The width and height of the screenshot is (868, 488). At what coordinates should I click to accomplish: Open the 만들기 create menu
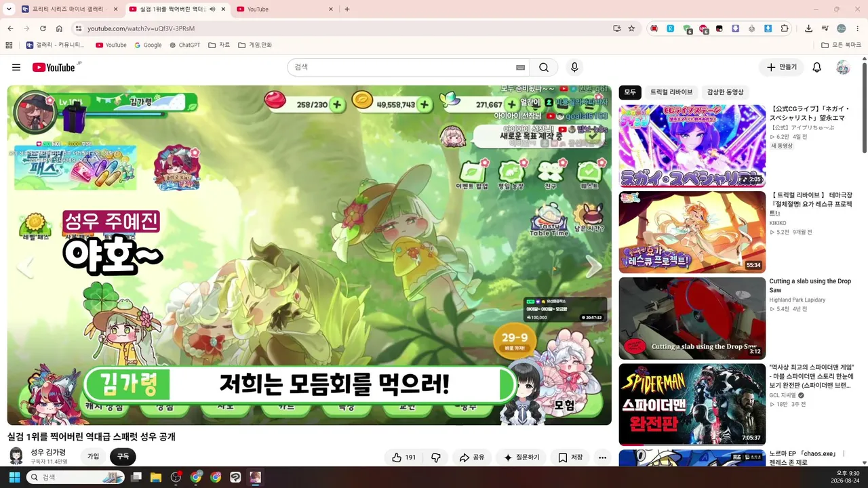click(x=782, y=67)
